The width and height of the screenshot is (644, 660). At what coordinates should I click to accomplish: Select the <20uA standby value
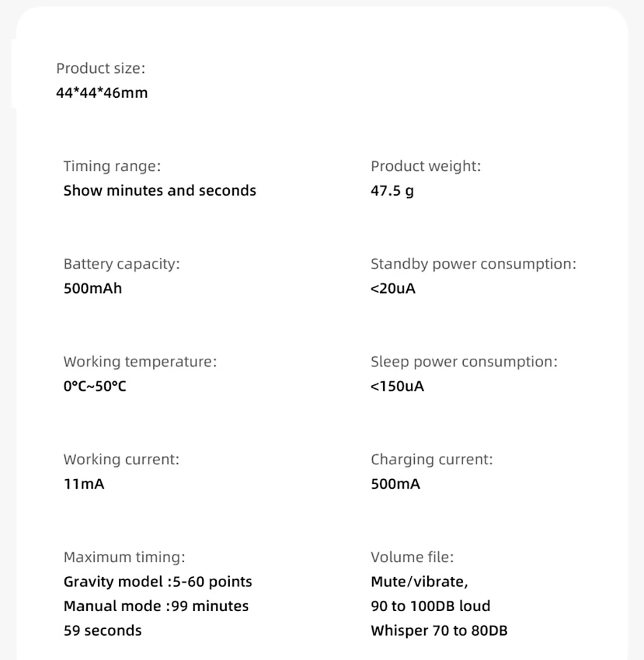point(393,288)
